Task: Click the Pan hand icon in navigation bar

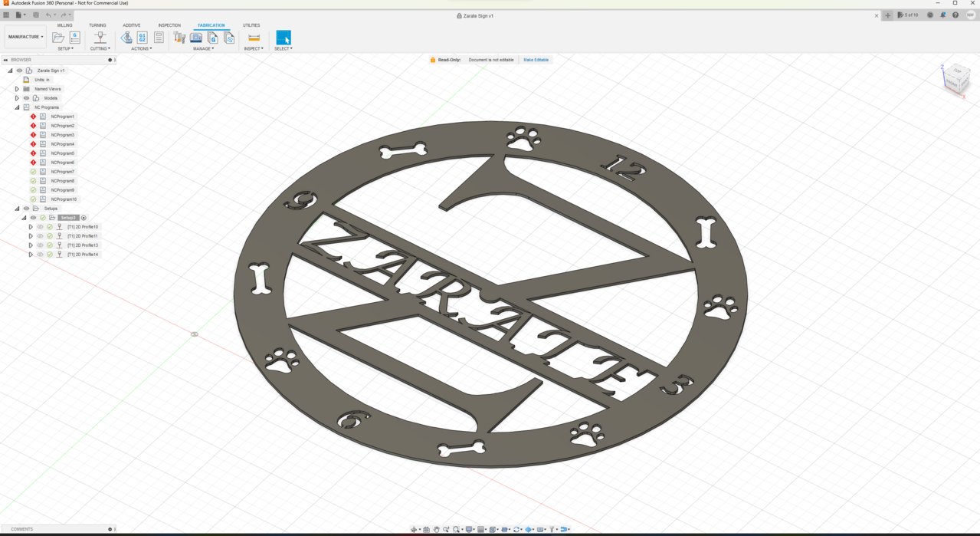Action: click(437, 529)
